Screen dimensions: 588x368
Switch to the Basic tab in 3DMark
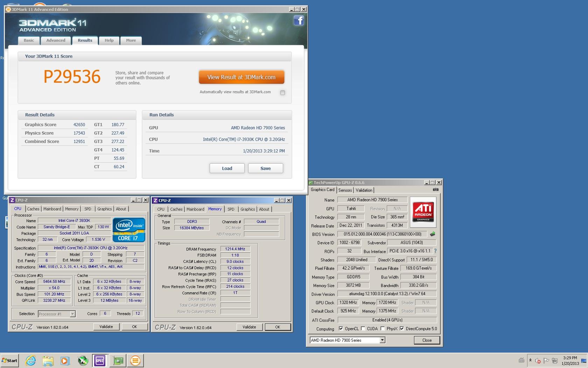coord(29,41)
